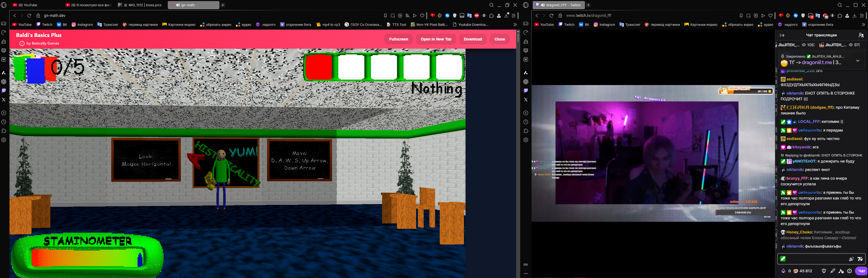
Task: Collapse the stream chat panel with arrow icon
Action: [x=782, y=35]
